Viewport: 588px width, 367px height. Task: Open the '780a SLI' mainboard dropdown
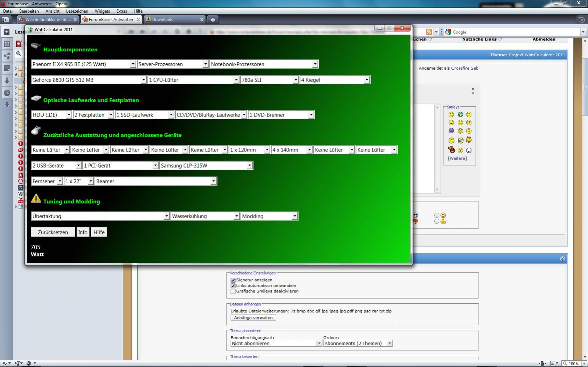269,80
